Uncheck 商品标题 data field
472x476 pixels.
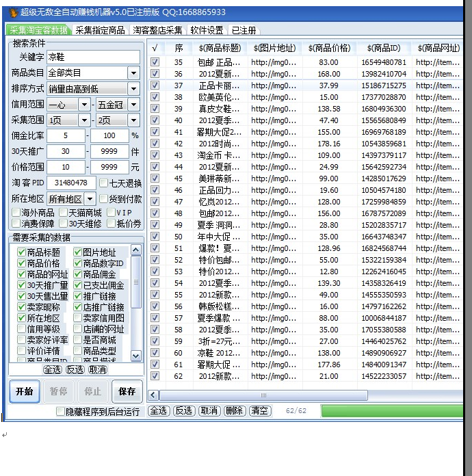21,252
